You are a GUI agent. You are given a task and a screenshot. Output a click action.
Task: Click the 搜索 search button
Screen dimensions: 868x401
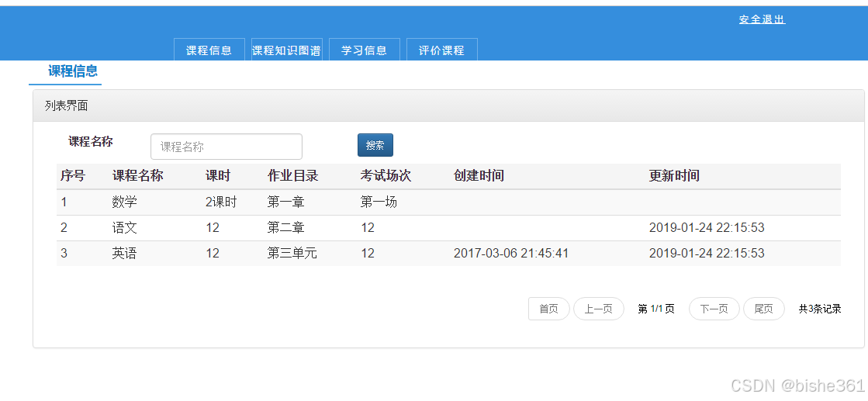375,145
